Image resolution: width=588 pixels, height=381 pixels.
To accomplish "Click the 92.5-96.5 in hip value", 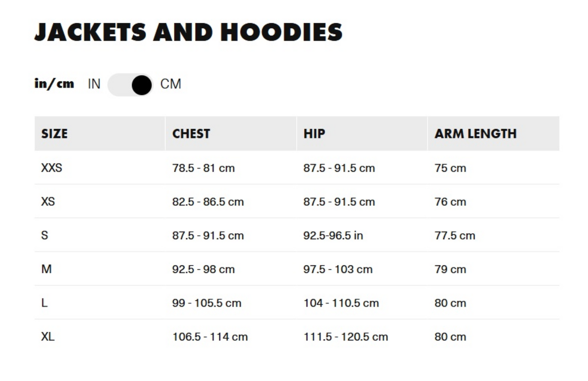I will [x=333, y=235].
